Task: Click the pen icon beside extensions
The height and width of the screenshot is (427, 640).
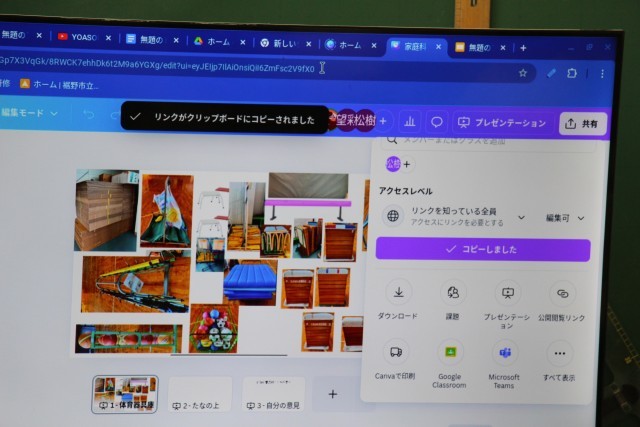Action: click(x=551, y=73)
